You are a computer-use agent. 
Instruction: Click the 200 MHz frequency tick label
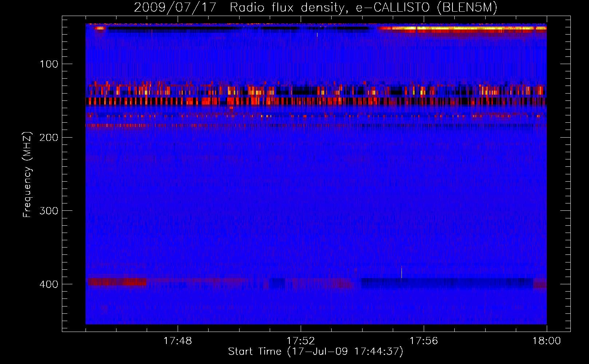pos(49,138)
